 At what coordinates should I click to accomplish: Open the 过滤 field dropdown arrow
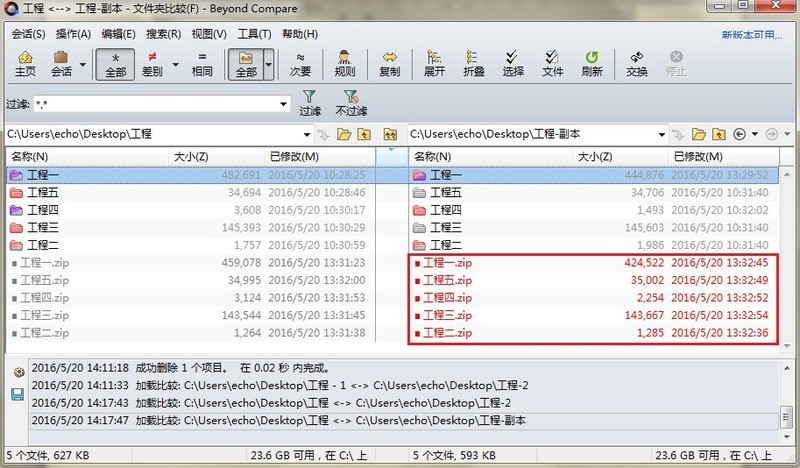click(x=283, y=105)
